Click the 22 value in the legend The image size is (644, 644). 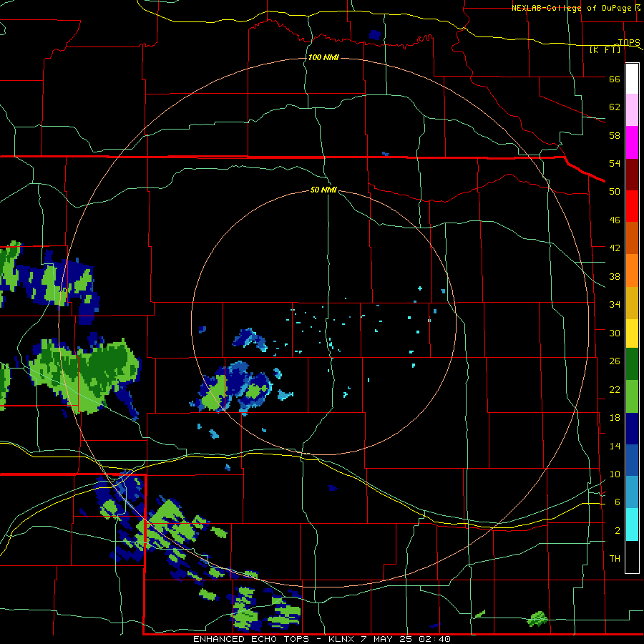point(615,390)
